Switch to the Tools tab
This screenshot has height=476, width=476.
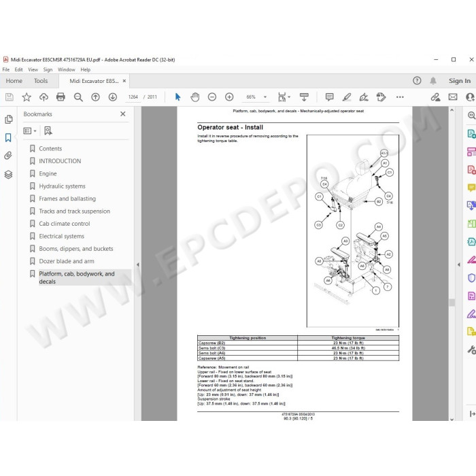[x=41, y=81]
